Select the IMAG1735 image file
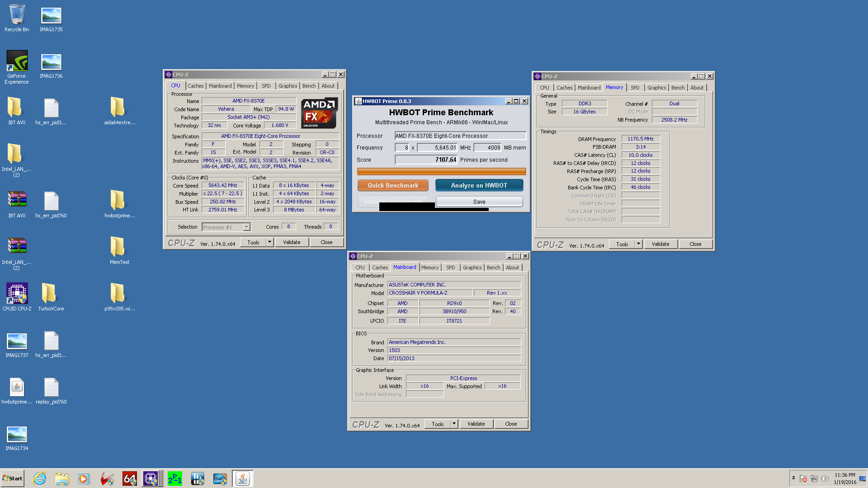 pos(51,18)
